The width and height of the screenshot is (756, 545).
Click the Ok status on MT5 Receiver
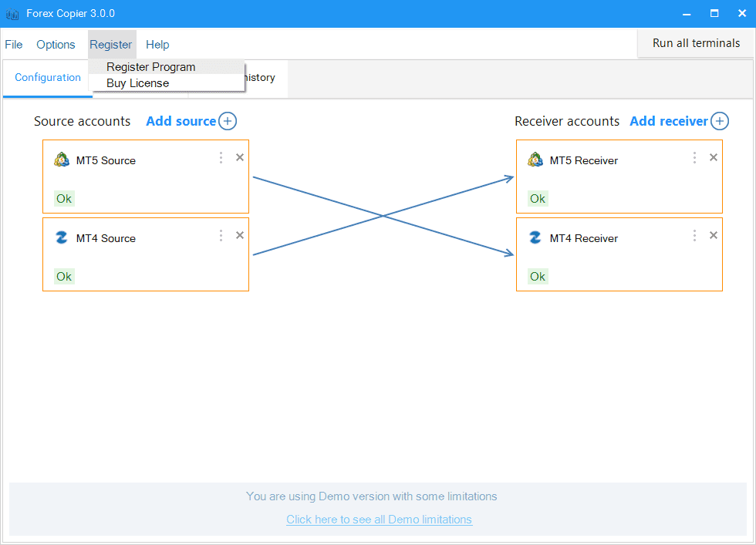(538, 199)
